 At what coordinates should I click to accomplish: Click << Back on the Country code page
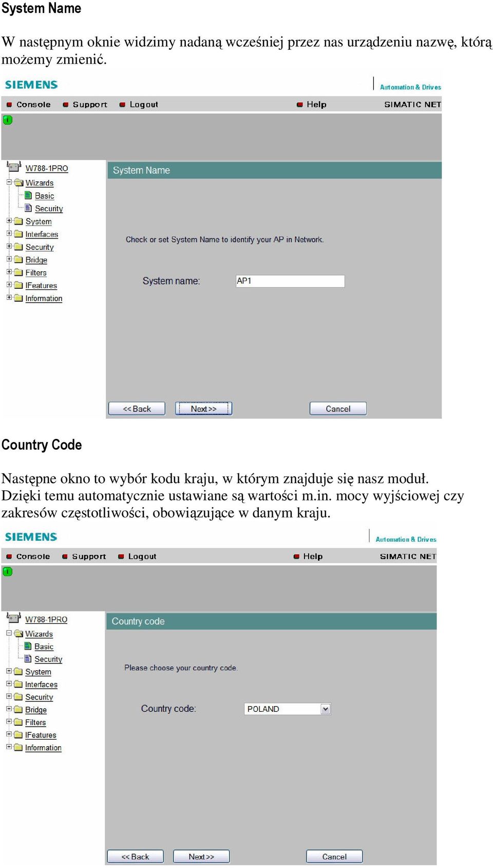pyautogui.click(x=135, y=857)
